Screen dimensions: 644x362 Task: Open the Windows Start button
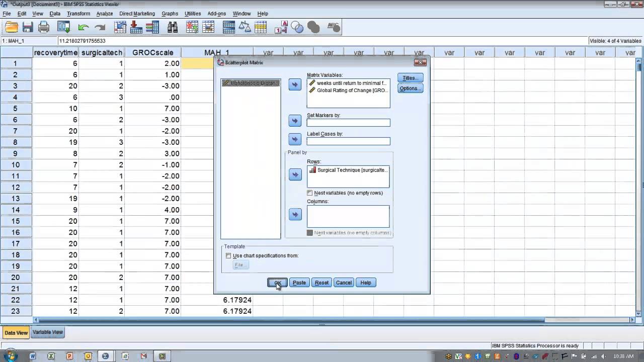pyautogui.click(x=10, y=356)
